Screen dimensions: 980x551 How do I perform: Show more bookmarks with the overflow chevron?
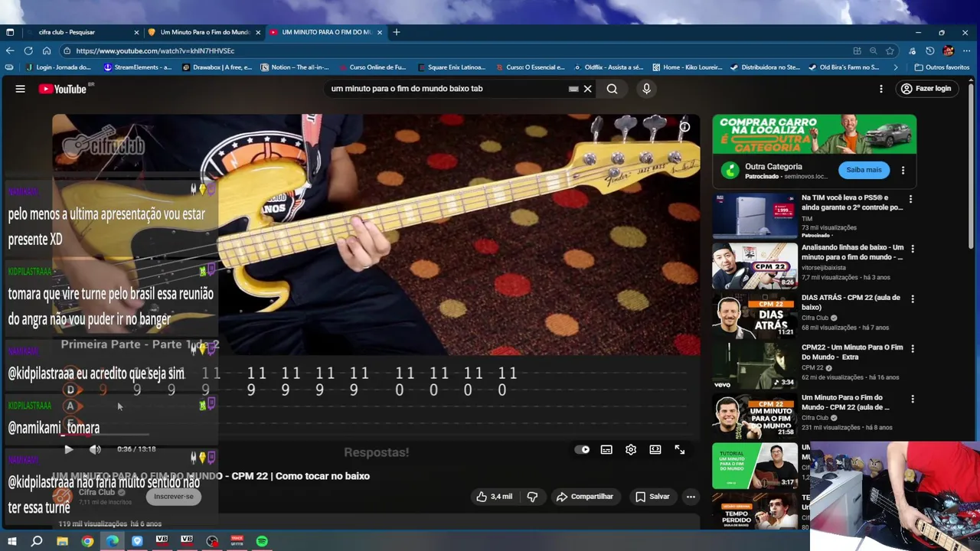pos(897,67)
